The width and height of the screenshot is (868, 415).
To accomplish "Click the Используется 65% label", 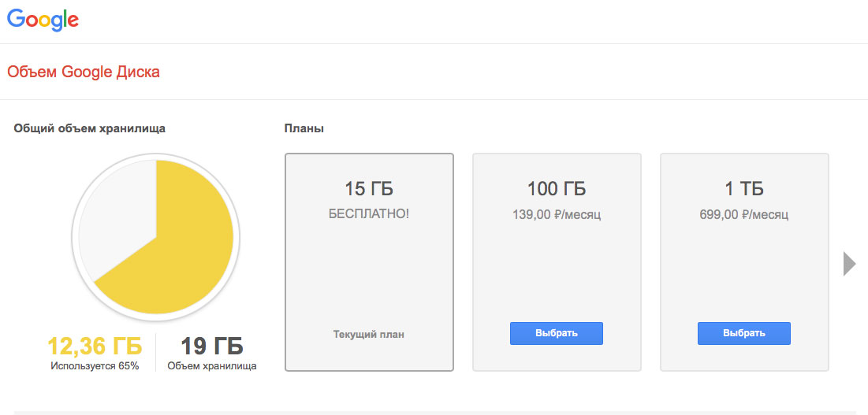I will pyautogui.click(x=95, y=366).
